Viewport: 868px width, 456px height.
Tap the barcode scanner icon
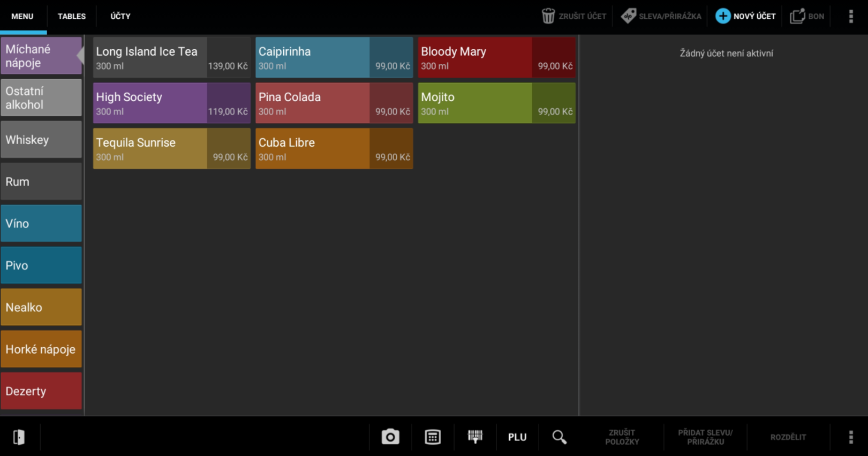[475, 437]
